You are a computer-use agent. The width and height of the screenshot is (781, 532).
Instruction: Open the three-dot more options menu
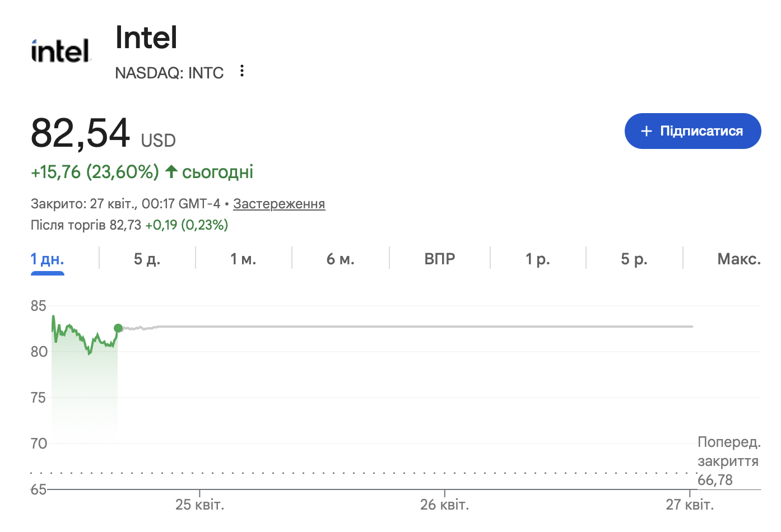pyautogui.click(x=242, y=71)
